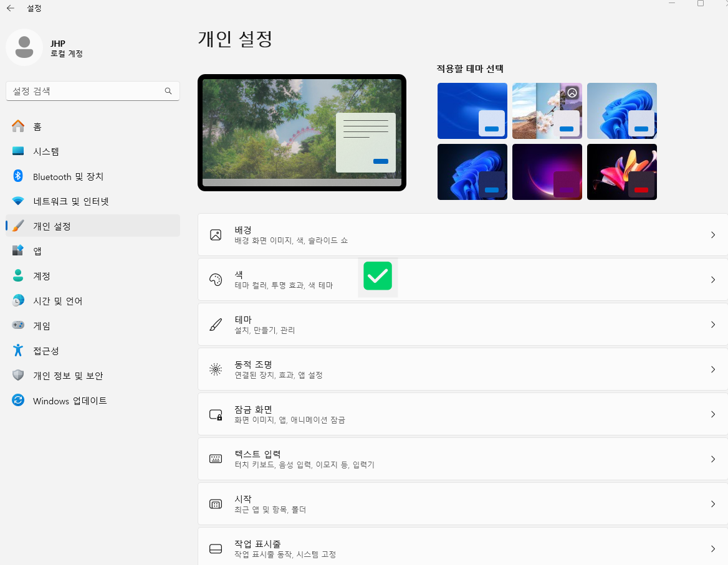Click the 홈 house icon
Viewport: 728px width, 565px height.
tap(18, 126)
